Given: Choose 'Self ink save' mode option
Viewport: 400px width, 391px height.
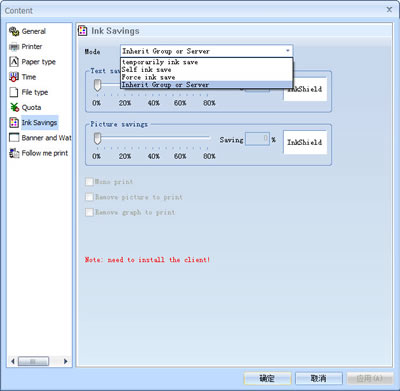Looking at the screenshot, I should (x=206, y=70).
